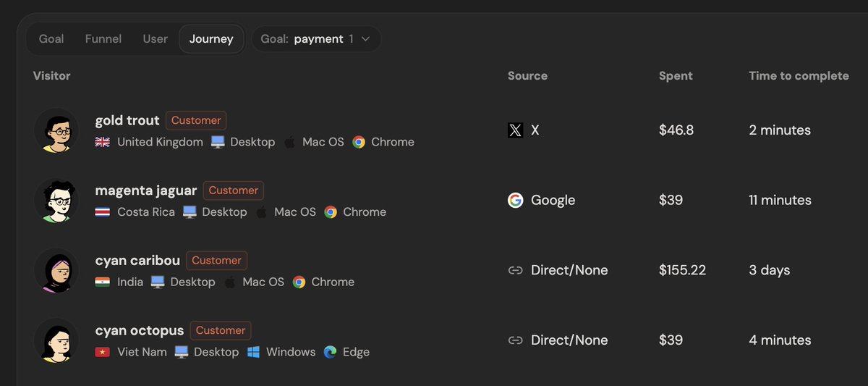Click the Google source label

pyautogui.click(x=553, y=200)
